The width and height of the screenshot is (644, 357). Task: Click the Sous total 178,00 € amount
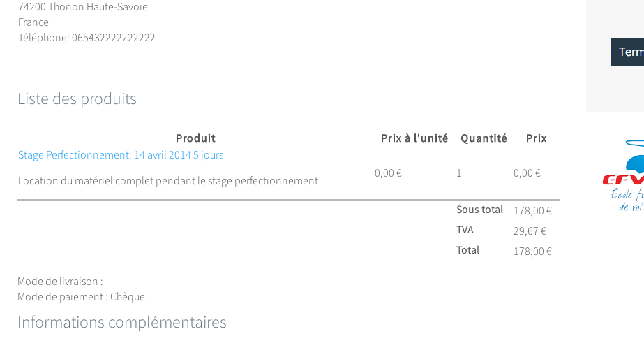point(532,211)
